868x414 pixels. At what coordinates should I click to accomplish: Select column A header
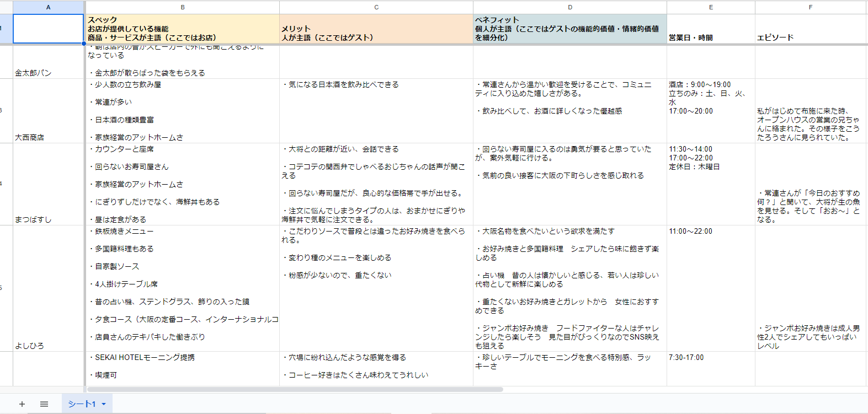(x=49, y=7)
